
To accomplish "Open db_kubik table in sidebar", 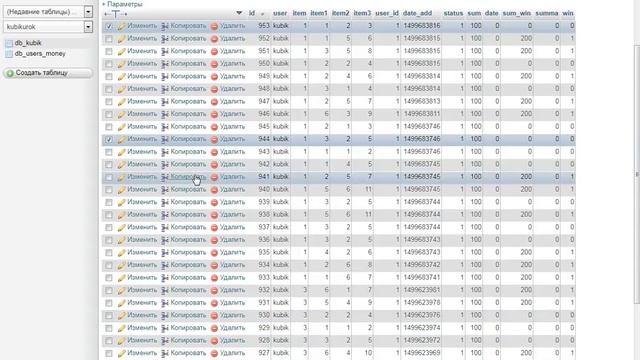I will point(28,43).
